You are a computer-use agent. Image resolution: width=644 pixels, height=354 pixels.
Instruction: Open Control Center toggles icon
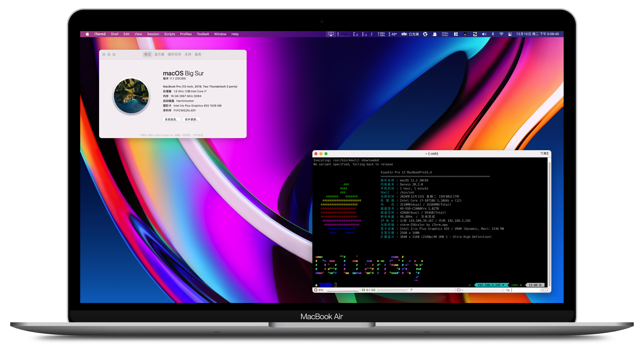point(510,34)
